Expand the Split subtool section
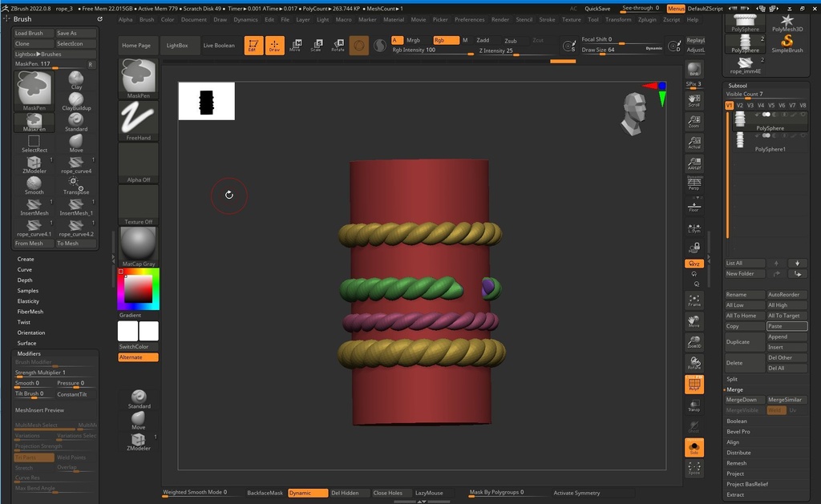The width and height of the screenshot is (821, 504). pyautogui.click(x=732, y=379)
